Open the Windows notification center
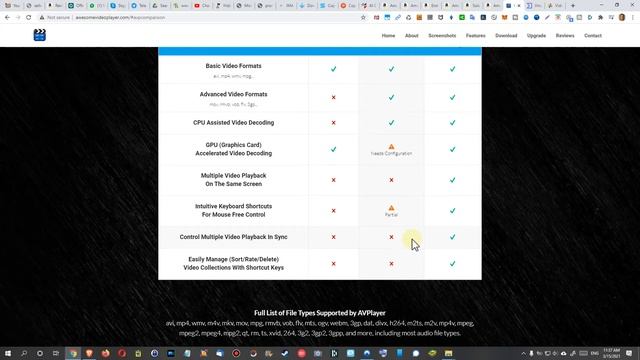This screenshot has height=360, width=640. point(629,353)
